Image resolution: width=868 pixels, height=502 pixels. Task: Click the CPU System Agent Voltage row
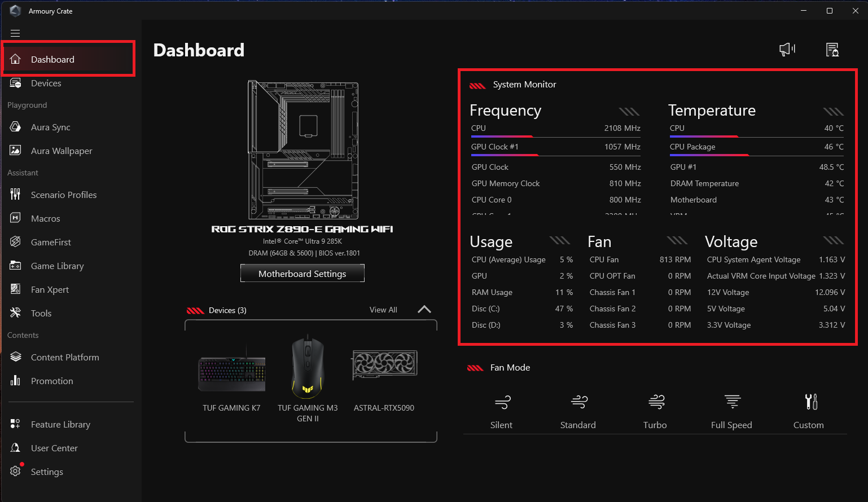776,259
